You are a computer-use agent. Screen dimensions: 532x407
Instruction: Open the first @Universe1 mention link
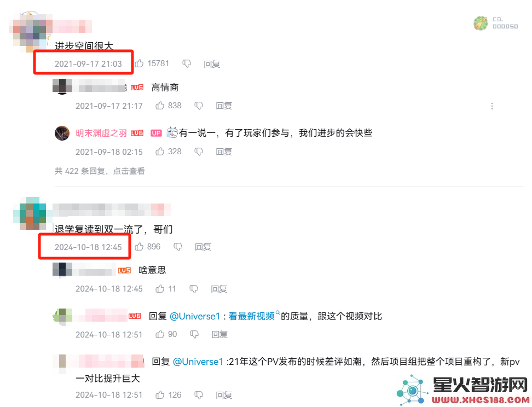pyautogui.click(x=195, y=316)
